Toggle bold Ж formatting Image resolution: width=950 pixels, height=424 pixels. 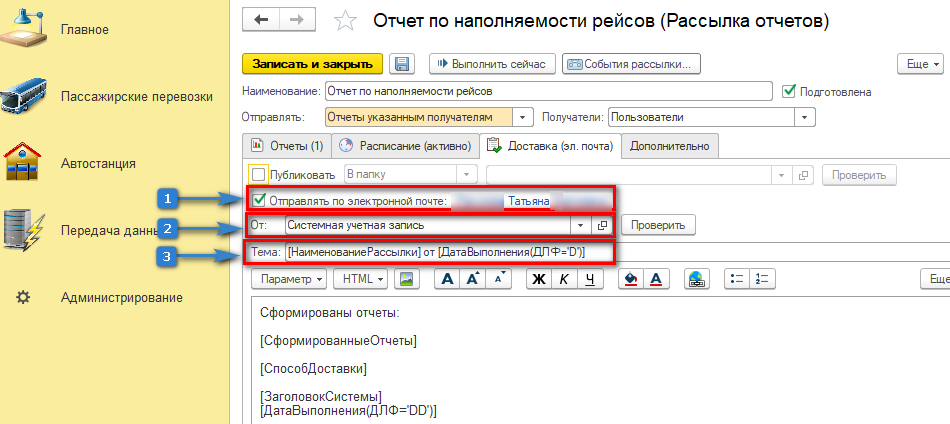[537, 278]
